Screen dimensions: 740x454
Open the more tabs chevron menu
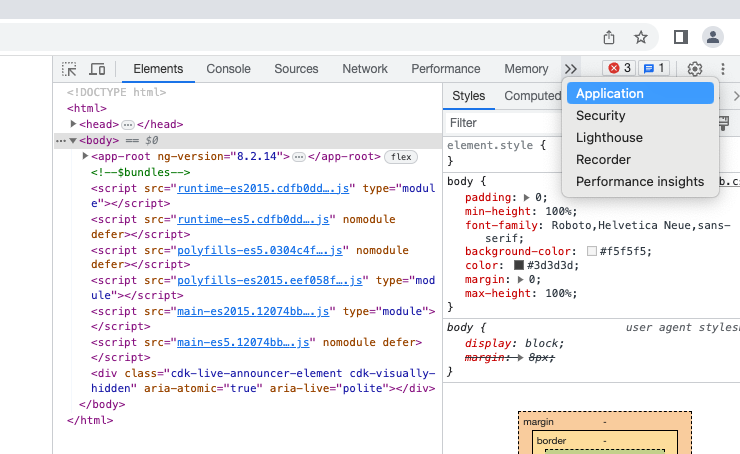(571, 69)
